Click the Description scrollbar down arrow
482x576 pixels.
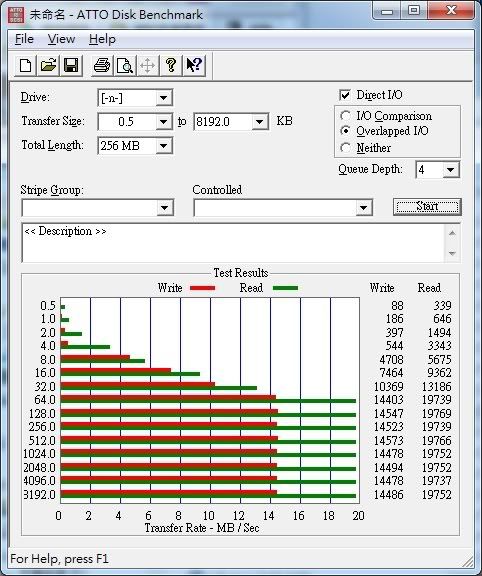click(x=452, y=253)
